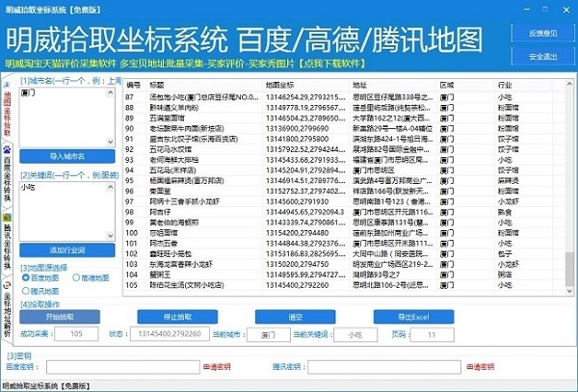Click the 地址 column header
Screen dimensions: 578x392
coord(393,85)
